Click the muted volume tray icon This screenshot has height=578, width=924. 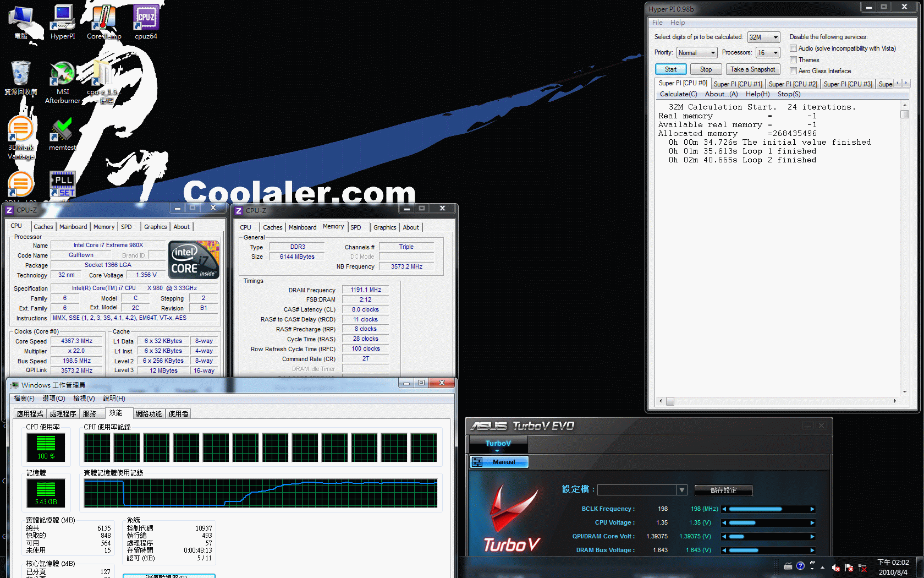835,568
